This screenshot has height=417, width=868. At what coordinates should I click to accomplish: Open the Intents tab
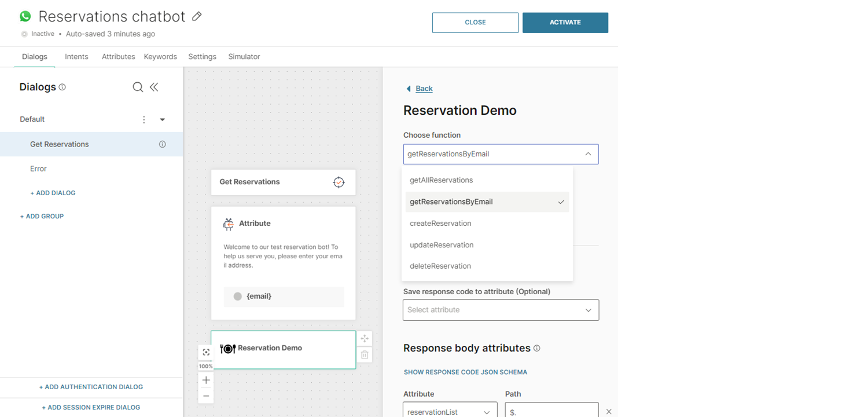(x=76, y=56)
